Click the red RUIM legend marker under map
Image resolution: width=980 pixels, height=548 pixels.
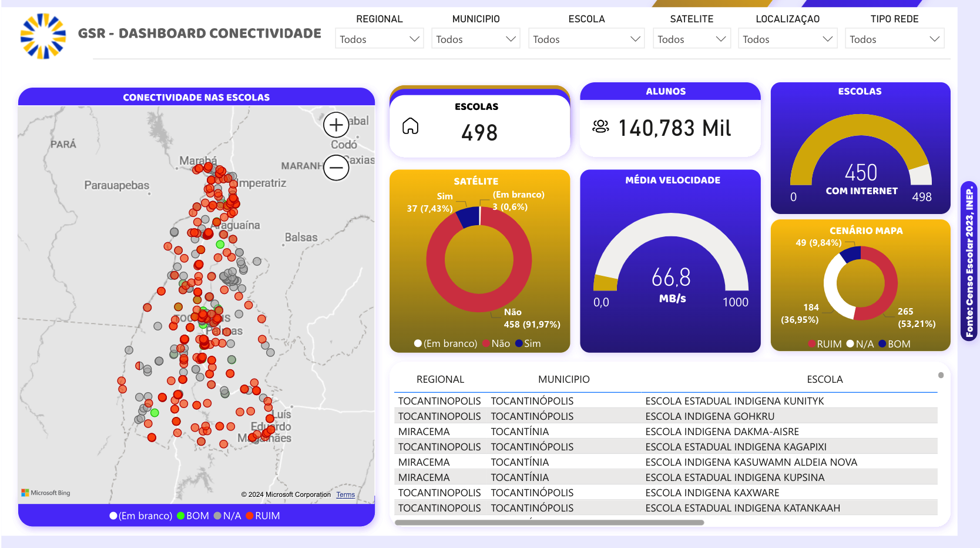pos(250,516)
